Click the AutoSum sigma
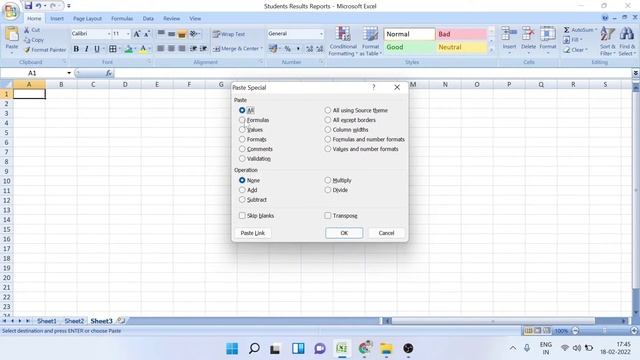 pyautogui.click(x=567, y=30)
